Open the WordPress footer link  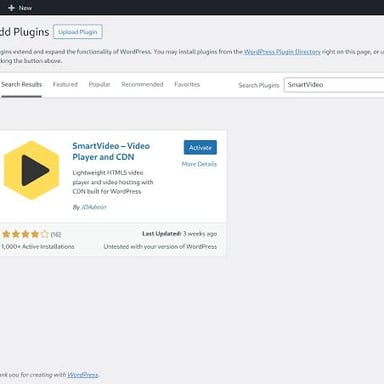point(83,375)
